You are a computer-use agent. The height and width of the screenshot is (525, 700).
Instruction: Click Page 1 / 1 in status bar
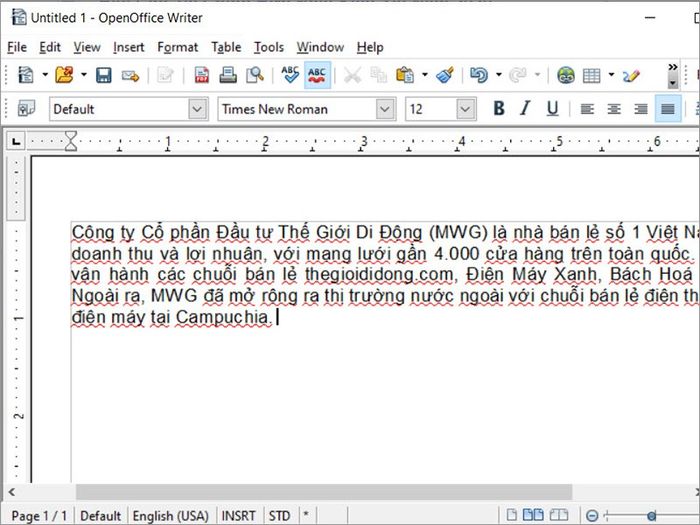(x=39, y=516)
